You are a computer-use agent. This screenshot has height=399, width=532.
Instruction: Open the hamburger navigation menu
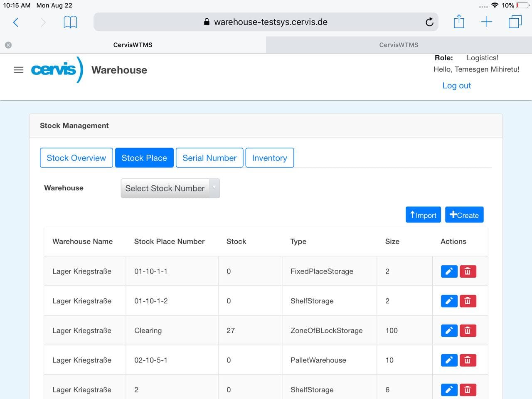[x=19, y=70]
